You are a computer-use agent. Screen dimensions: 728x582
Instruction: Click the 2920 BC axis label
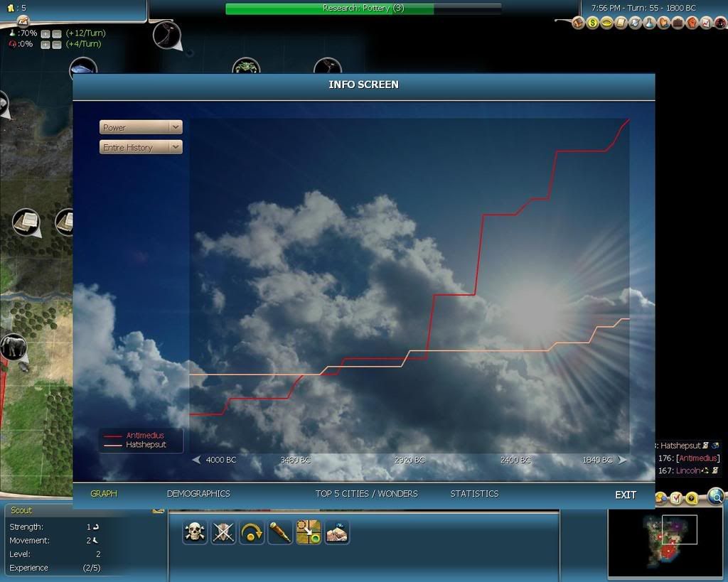pos(409,460)
